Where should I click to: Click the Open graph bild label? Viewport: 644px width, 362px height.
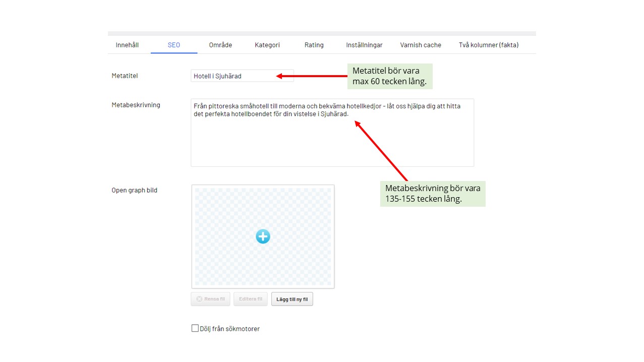click(x=134, y=190)
